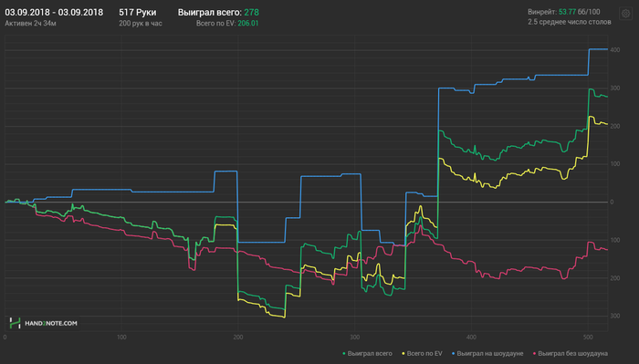The height and width of the screenshot is (364, 639).
Task: Click the 100 label on the X axis
Action: click(x=121, y=338)
